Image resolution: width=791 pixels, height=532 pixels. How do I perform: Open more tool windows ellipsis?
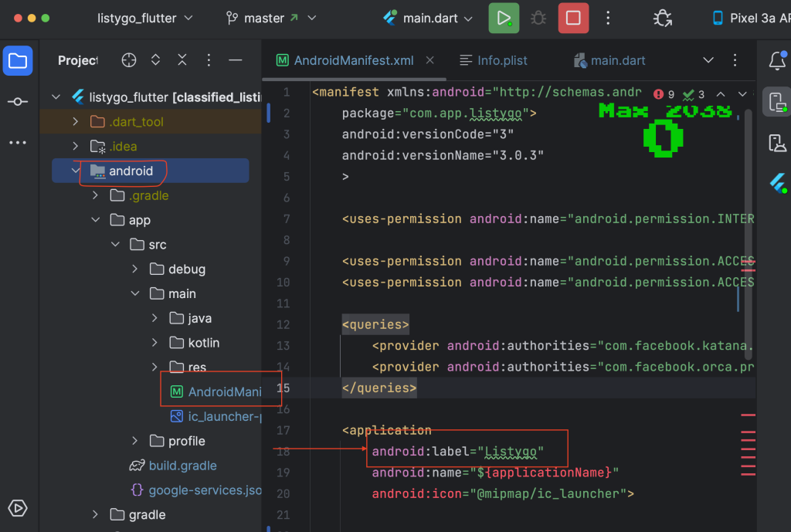coord(18,143)
